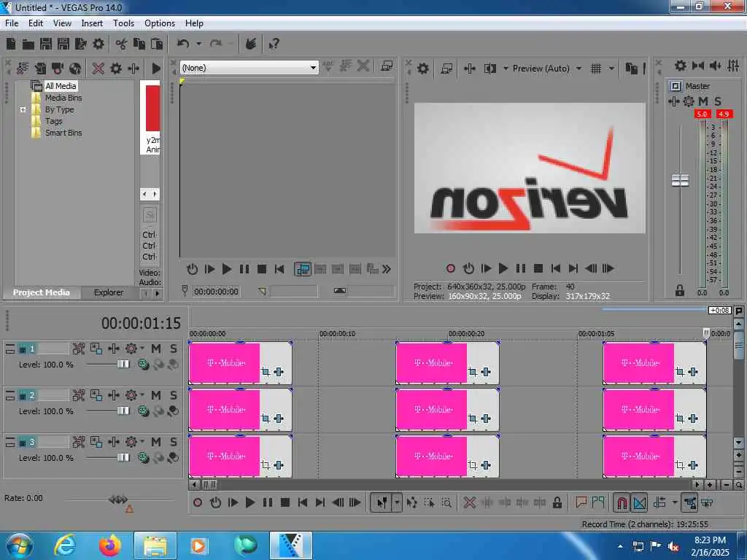Select the All Media tree item
This screenshot has height=560, width=747.
pyautogui.click(x=61, y=86)
